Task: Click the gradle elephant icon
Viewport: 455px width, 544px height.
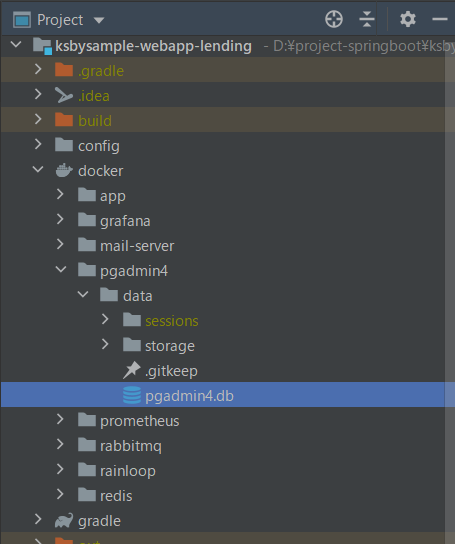Action: [64, 520]
